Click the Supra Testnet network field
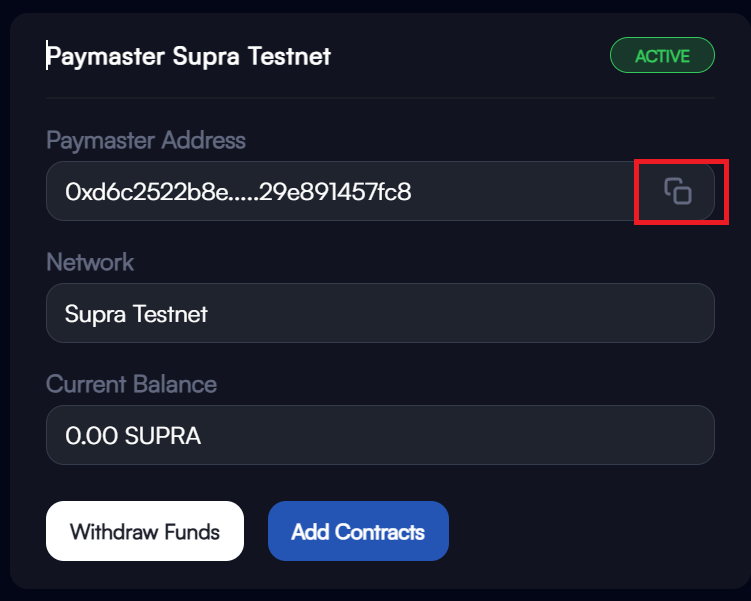 pyautogui.click(x=380, y=313)
